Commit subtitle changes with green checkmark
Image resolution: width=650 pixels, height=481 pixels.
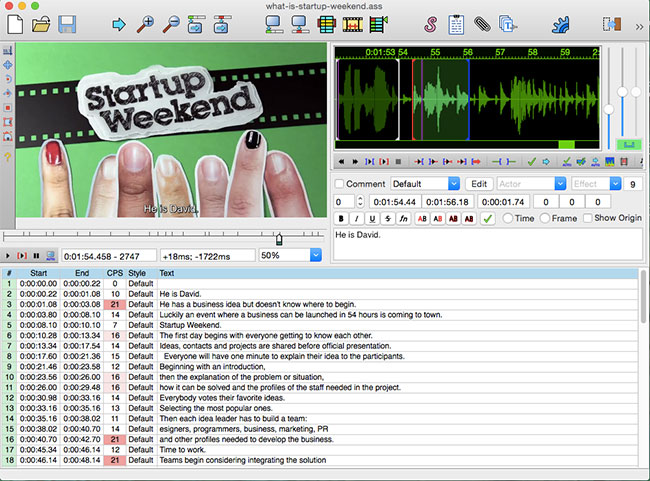pos(487,218)
